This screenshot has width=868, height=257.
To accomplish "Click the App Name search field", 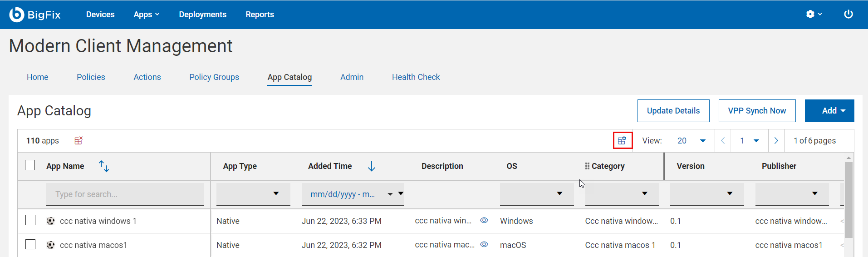I will (125, 194).
